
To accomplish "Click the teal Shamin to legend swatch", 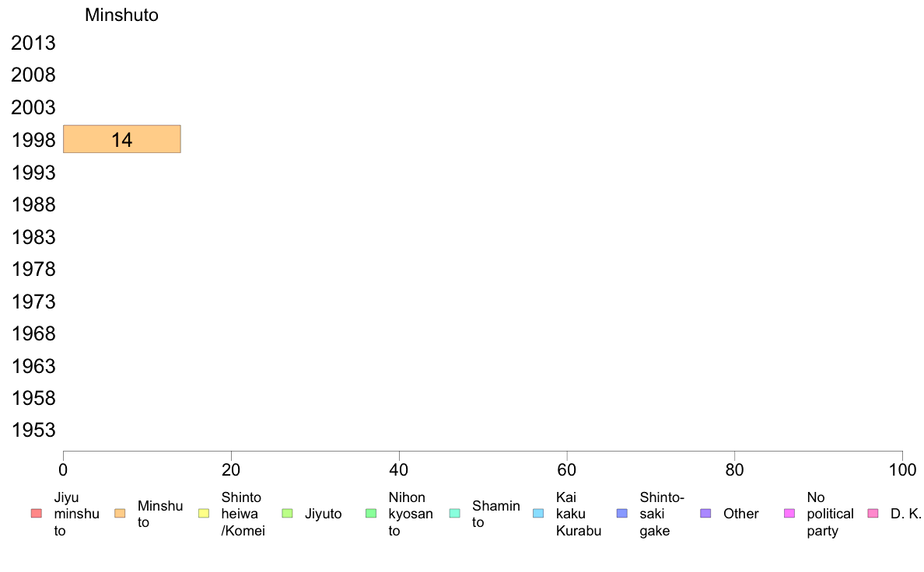I will 455,514.
